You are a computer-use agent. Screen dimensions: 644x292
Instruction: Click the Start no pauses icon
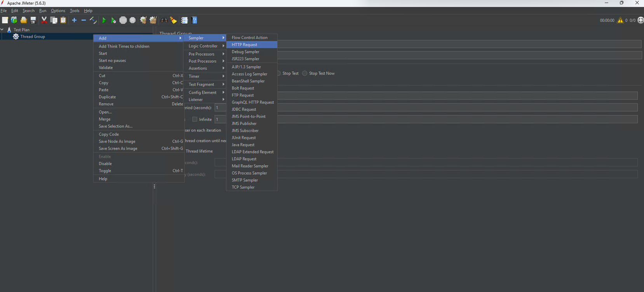click(113, 20)
